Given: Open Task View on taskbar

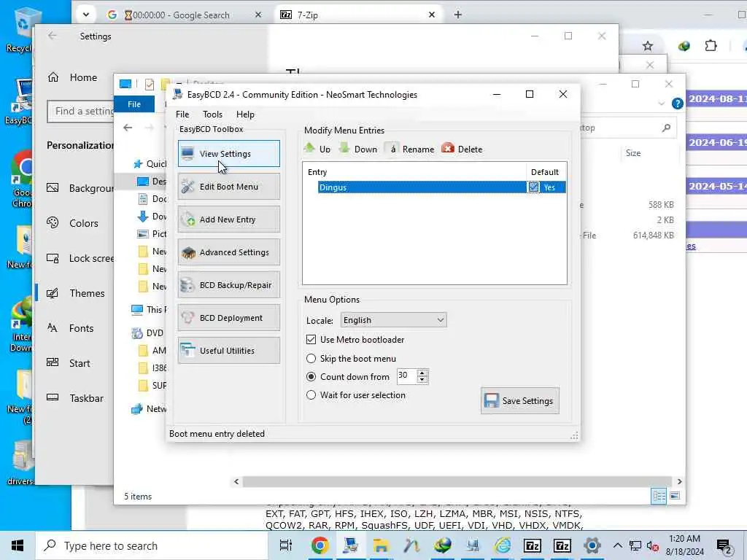Looking at the screenshot, I should click(x=286, y=545).
